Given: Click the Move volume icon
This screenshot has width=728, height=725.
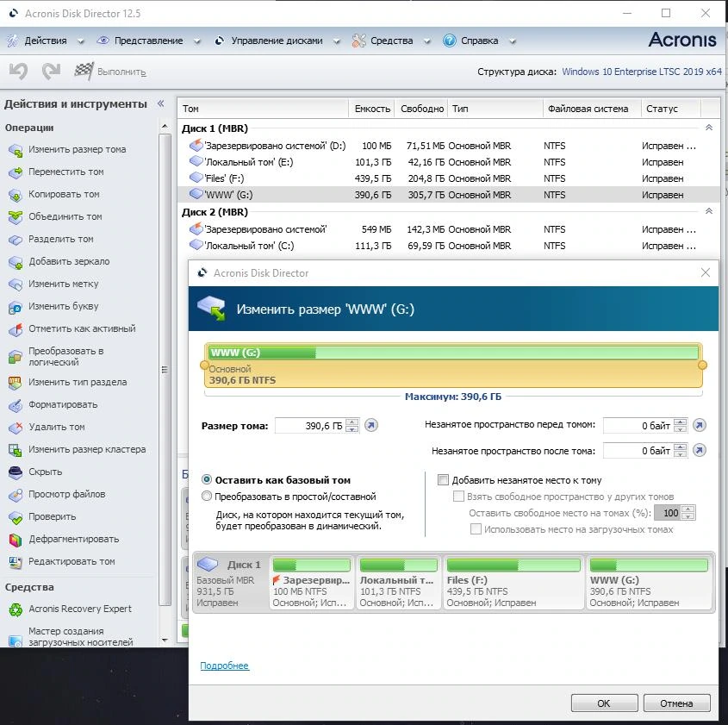Looking at the screenshot, I should pyautogui.click(x=16, y=172).
